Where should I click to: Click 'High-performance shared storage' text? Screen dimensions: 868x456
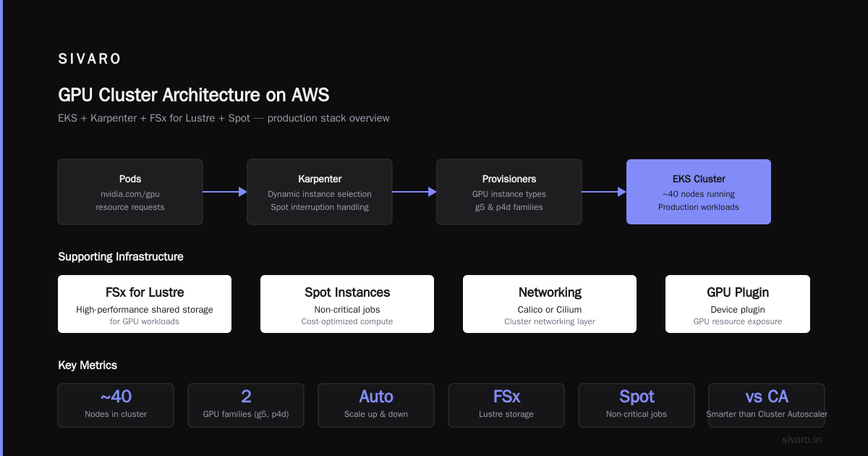[x=145, y=310]
